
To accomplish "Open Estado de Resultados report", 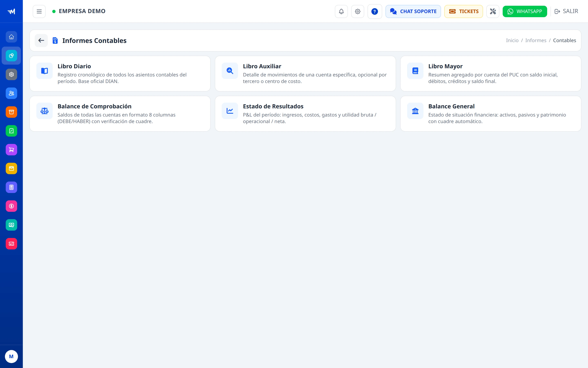I will (x=305, y=114).
